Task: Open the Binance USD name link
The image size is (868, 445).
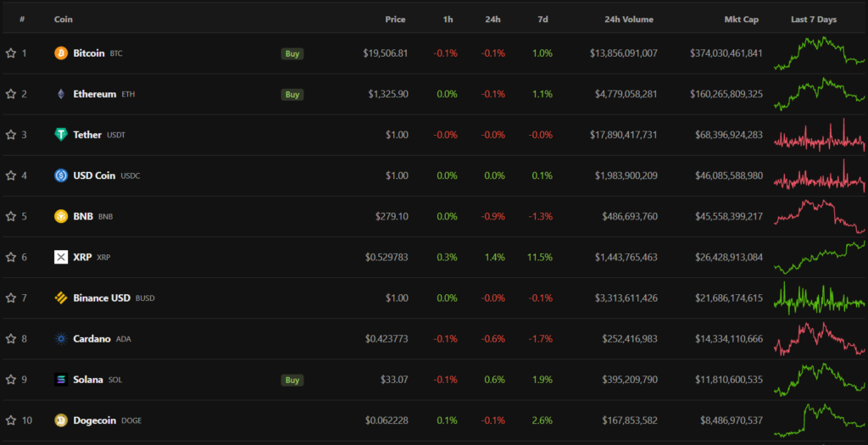Action: tap(102, 298)
